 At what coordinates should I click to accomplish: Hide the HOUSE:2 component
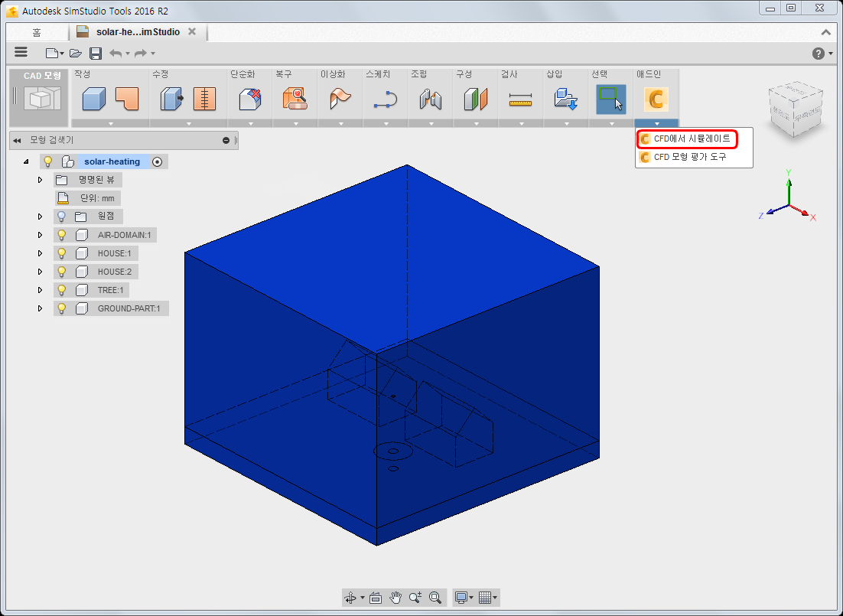click(x=62, y=272)
